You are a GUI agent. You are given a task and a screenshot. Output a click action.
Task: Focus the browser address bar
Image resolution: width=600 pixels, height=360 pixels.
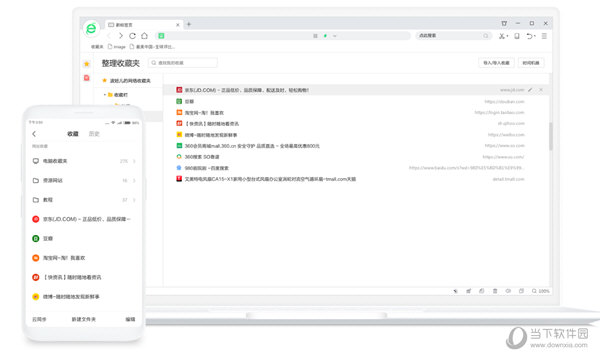click(x=282, y=36)
